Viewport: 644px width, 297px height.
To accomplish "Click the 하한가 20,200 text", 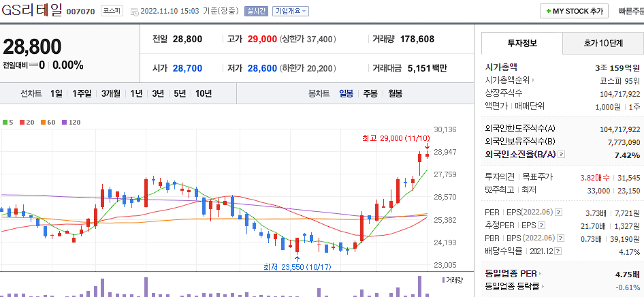I will 308,68.
